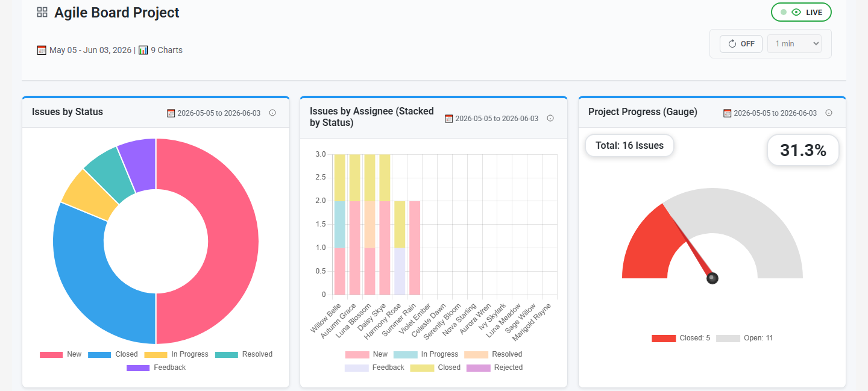Click calendar icon in Issues by Status header
This screenshot has width=868, height=391.
point(171,113)
